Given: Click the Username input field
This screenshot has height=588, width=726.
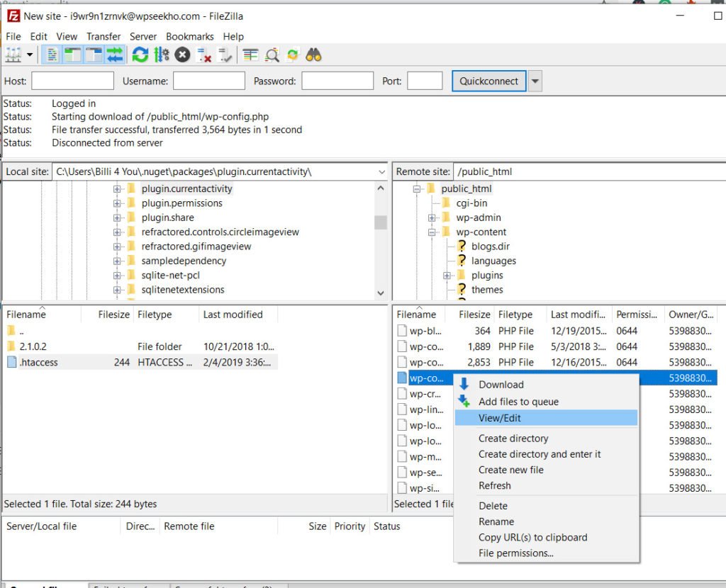Looking at the screenshot, I should [x=209, y=81].
